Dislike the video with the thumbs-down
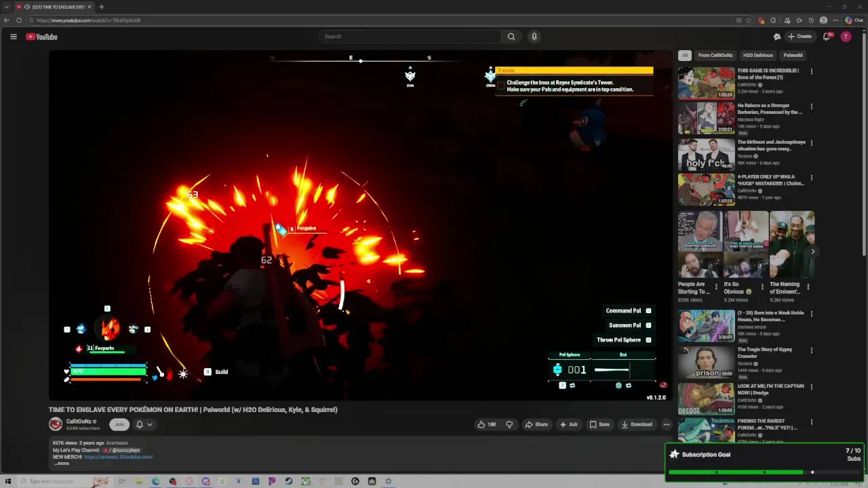The width and height of the screenshot is (868, 488). (509, 424)
